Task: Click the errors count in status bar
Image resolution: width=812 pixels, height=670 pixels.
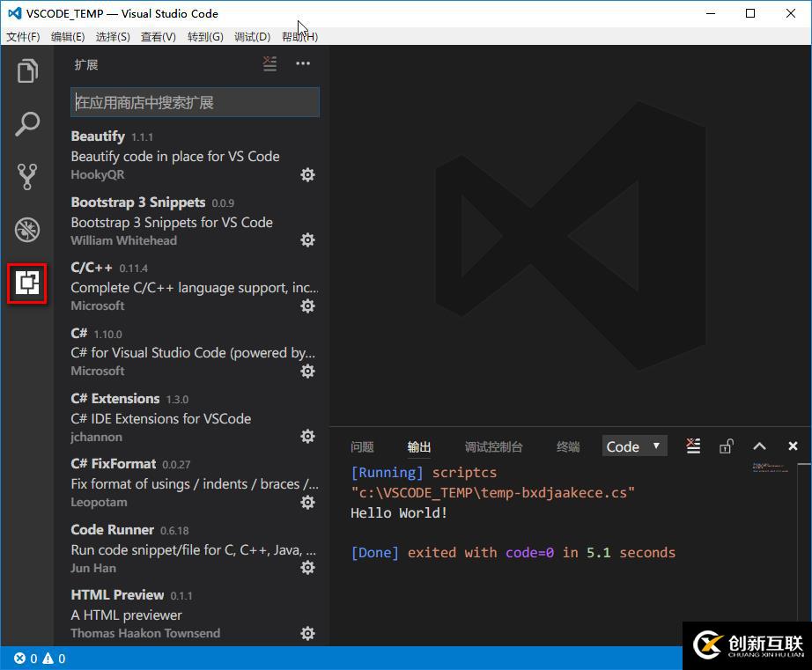Action: [x=26, y=659]
